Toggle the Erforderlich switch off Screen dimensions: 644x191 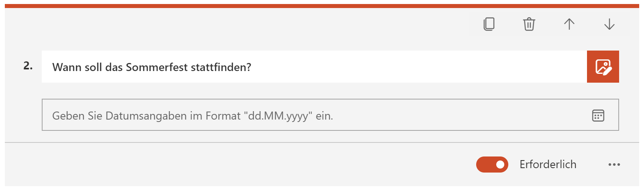tap(492, 165)
